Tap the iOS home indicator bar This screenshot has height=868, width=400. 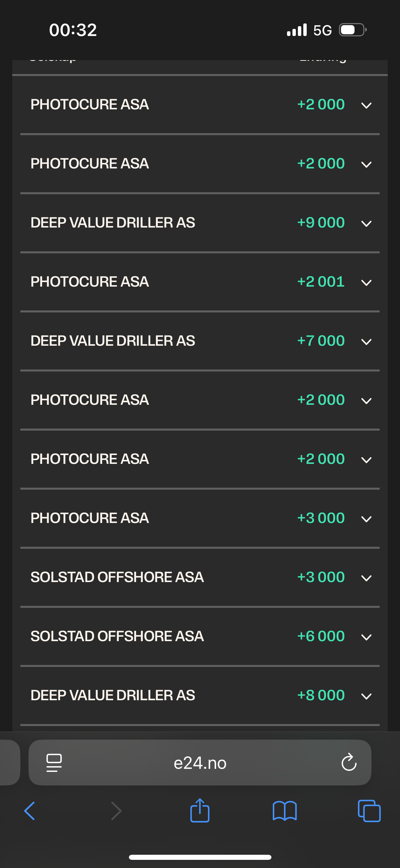[200, 857]
